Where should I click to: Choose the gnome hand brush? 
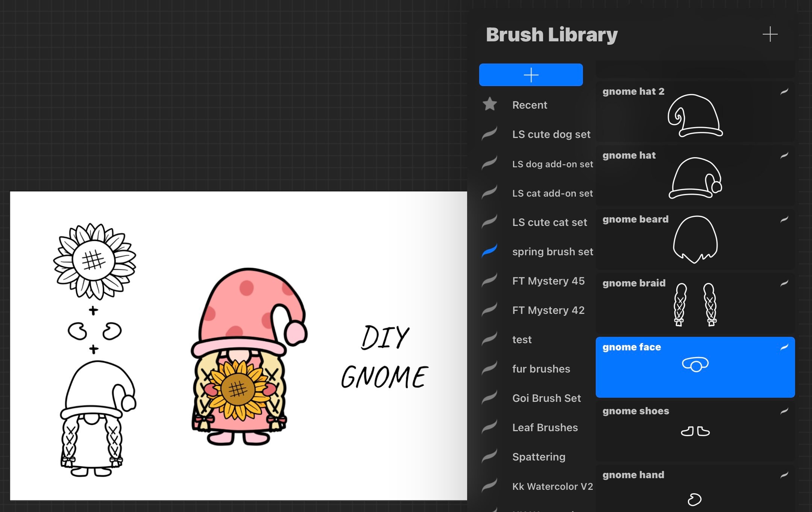(x=695, y=489)
